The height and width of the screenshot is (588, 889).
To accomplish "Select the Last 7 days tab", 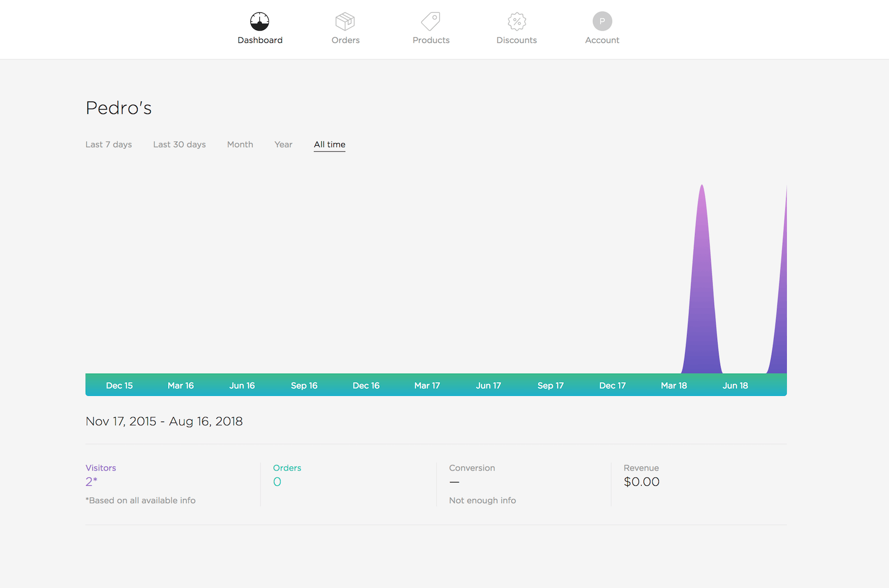I will [109, 144].
